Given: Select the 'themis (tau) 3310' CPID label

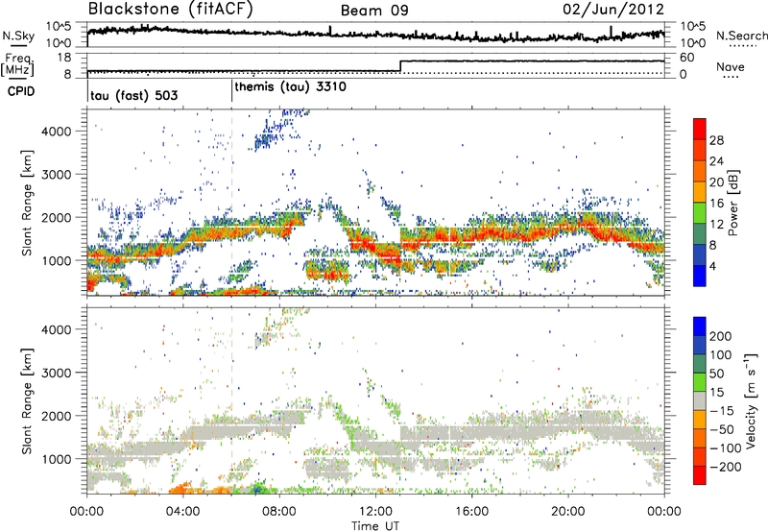Looking at the screenshot, I should (x=291, y=87).
